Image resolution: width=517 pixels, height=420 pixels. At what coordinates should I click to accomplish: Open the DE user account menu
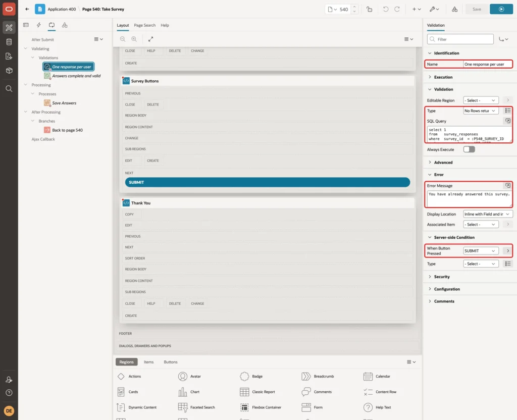tap(9, 411)
